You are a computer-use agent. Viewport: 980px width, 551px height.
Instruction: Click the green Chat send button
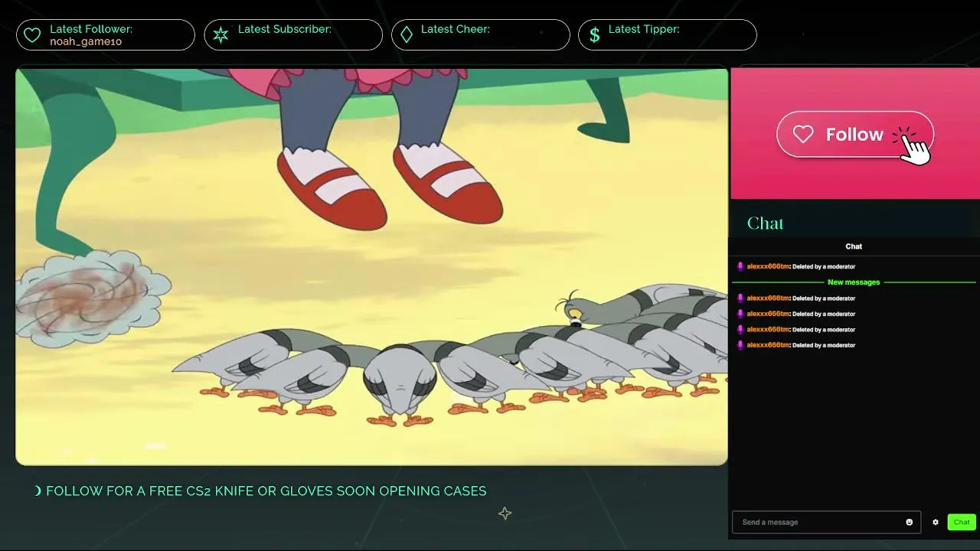(x=962, y=522)
